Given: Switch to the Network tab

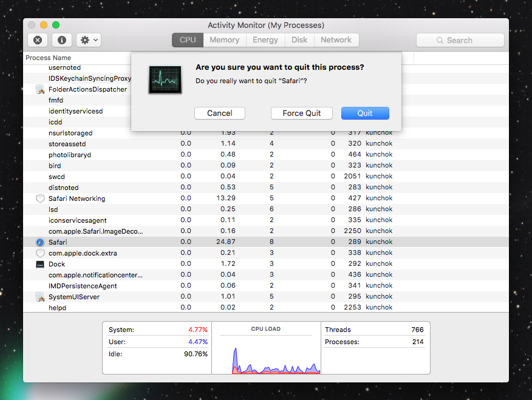Looking at the screenshot, I should (x=336, y=40).
